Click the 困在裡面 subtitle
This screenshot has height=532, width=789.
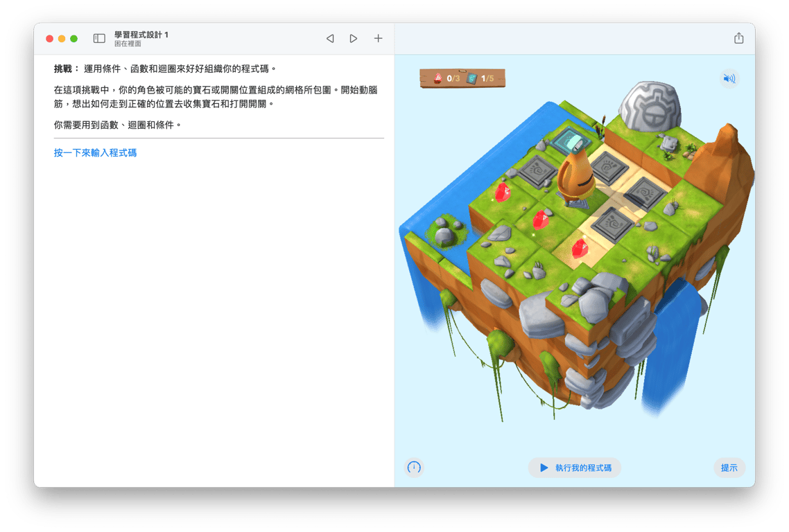[128, 44]
